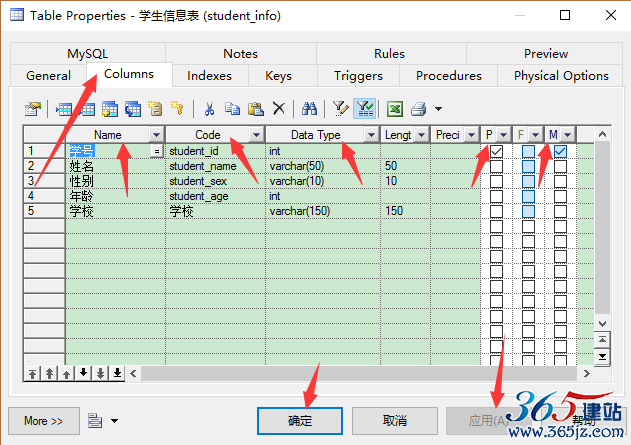Click the Add Columns icon
This screenshot has height=445, width=631.
tap(110, 109)
